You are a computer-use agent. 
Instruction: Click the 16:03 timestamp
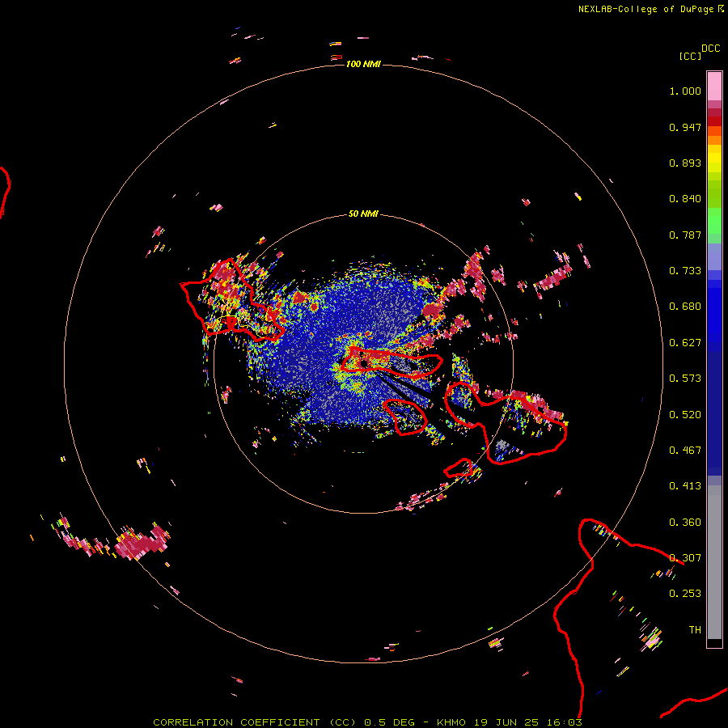point(564,722)
